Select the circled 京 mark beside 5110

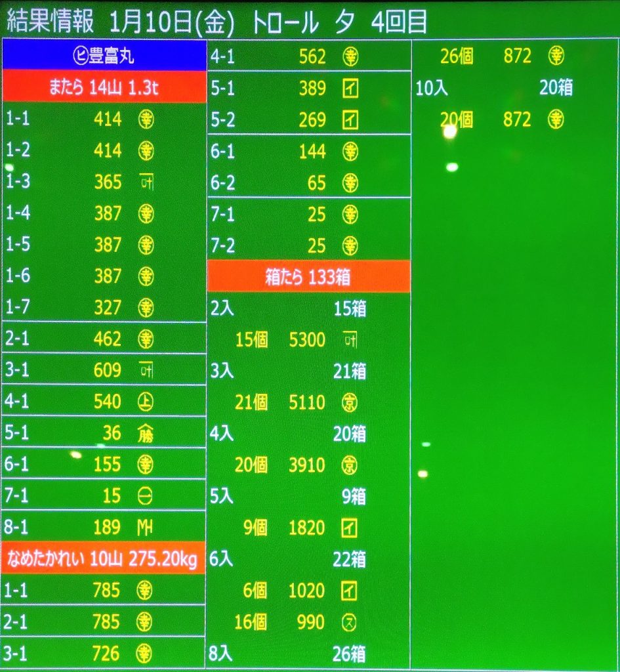click(351, 402)
